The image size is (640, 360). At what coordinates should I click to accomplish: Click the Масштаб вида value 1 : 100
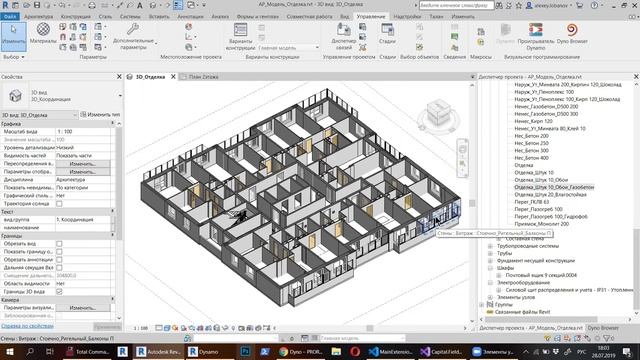pyautogui.click(x=83, y=132)
